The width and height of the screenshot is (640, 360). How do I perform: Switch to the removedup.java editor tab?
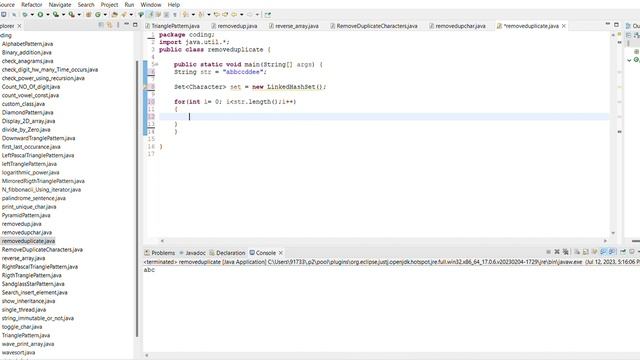pos(234,26)
